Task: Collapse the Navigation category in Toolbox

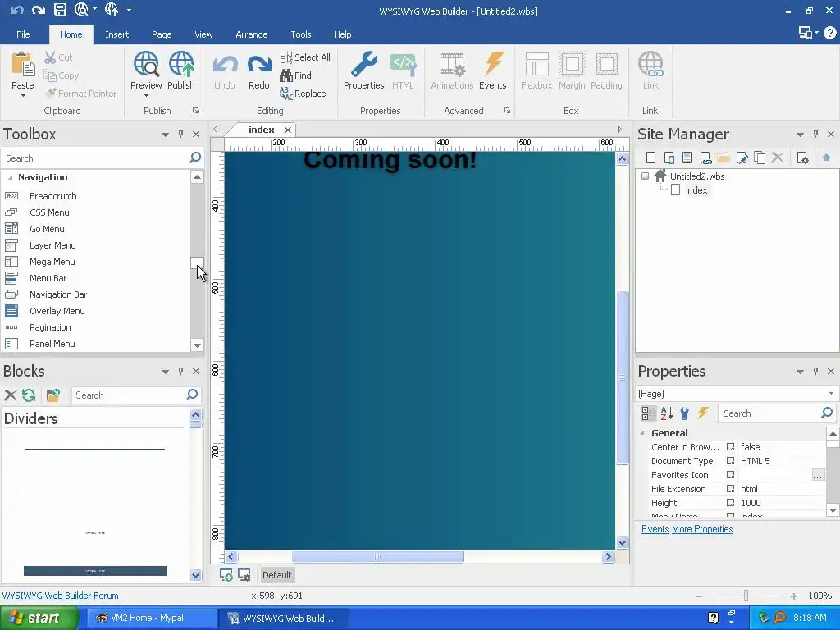Action: tap(10, 177)
